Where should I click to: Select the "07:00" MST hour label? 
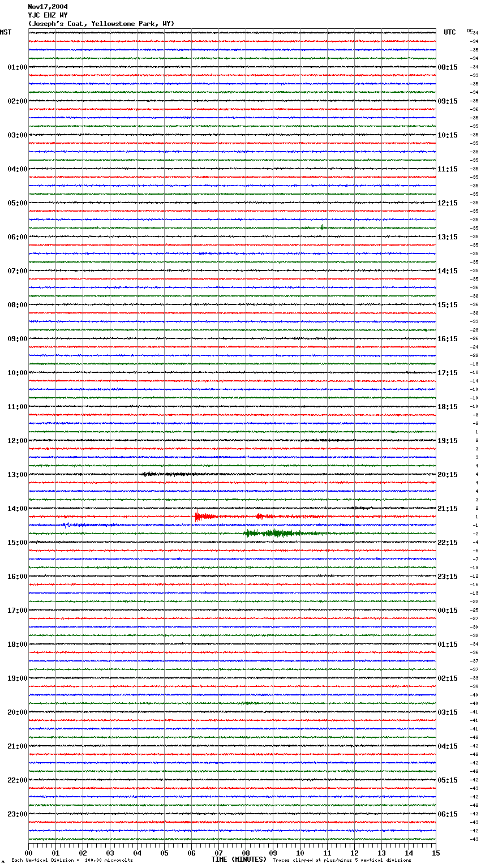(x=18, y=271)
